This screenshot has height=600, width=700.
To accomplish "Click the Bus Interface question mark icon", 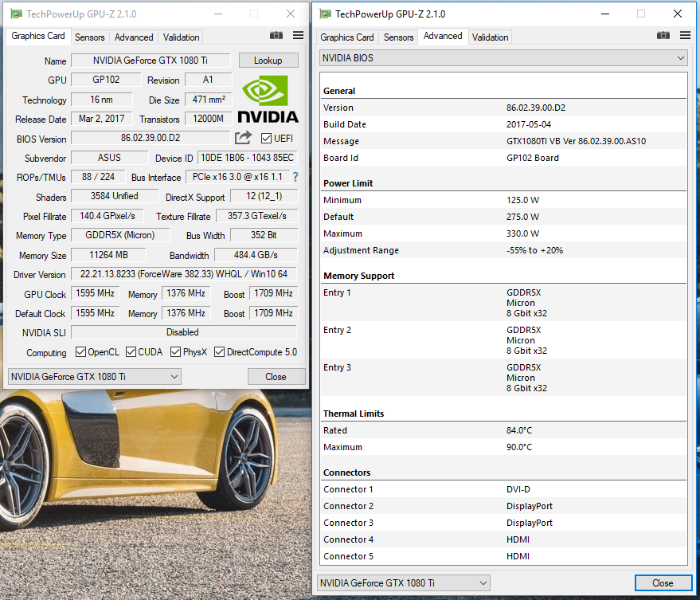I will [x=295, y=177].
